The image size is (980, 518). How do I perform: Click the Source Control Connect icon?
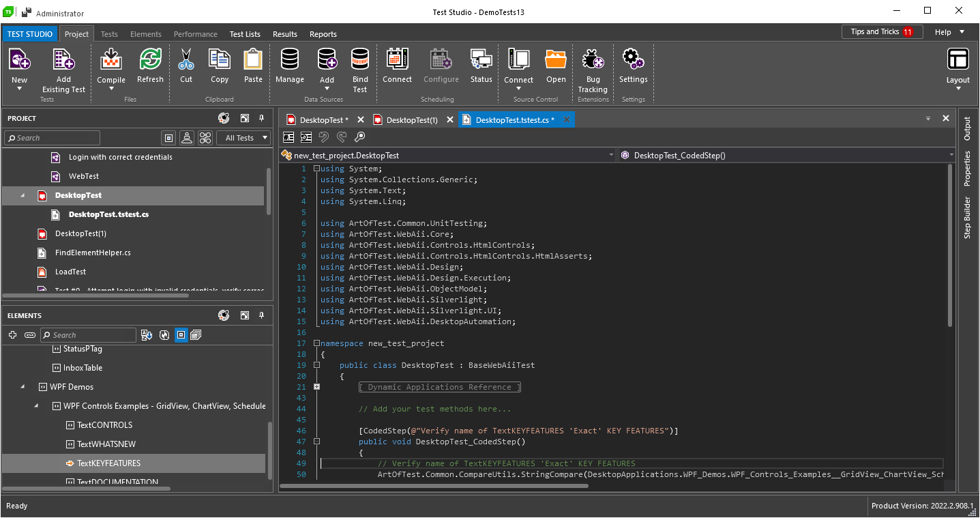(519, 59)
